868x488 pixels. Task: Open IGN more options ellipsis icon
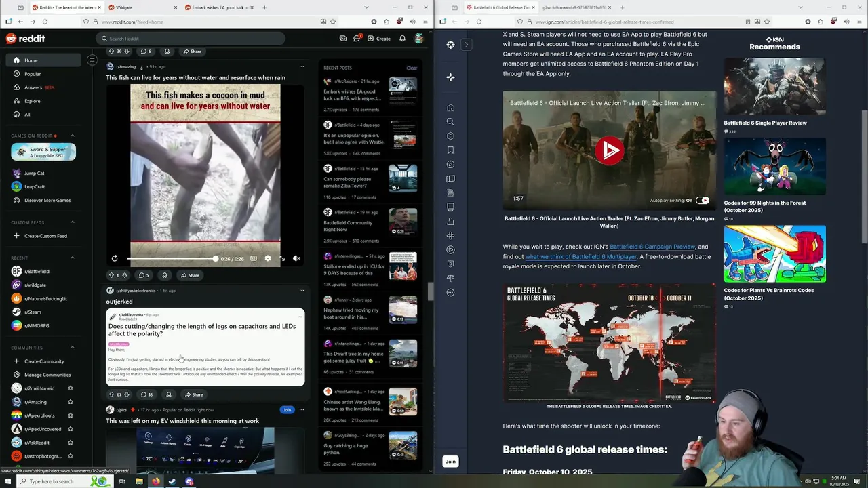[450, 293]
